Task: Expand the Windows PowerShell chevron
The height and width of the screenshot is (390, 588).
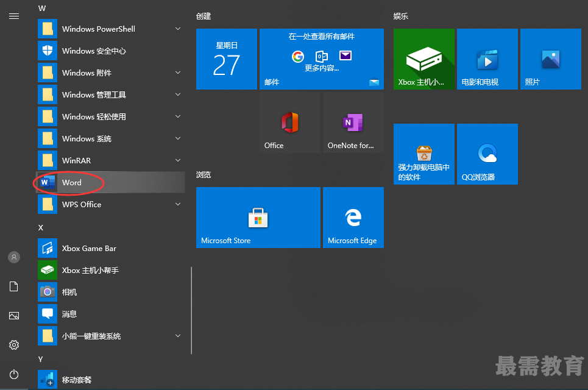Action: [178, 29]
